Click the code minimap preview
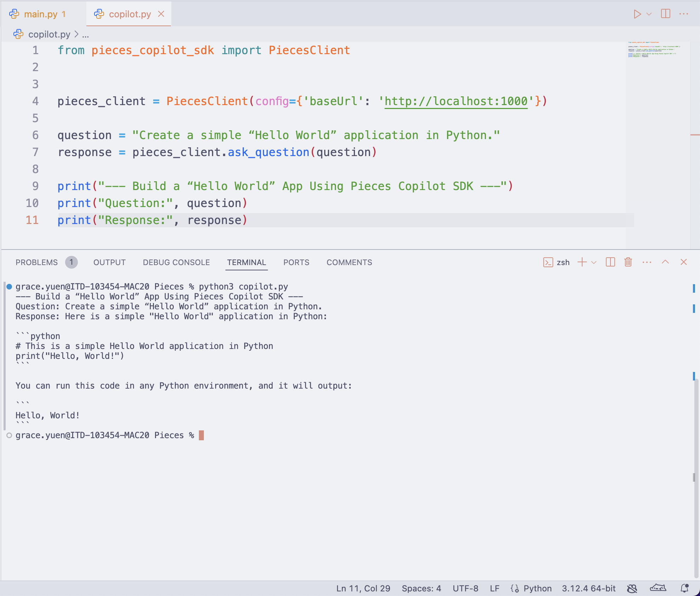The height and width of the screenshot is (596, 700). (653, 50)
